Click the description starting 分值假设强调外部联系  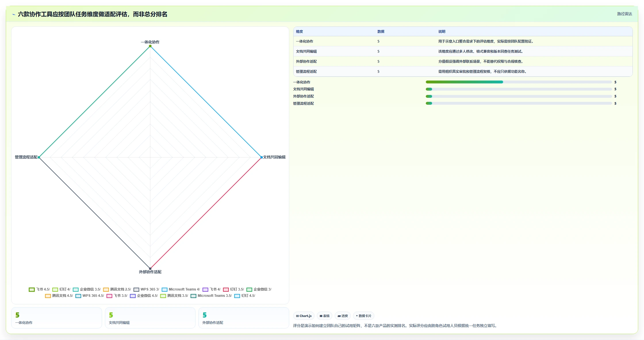[x=481, y=62]
